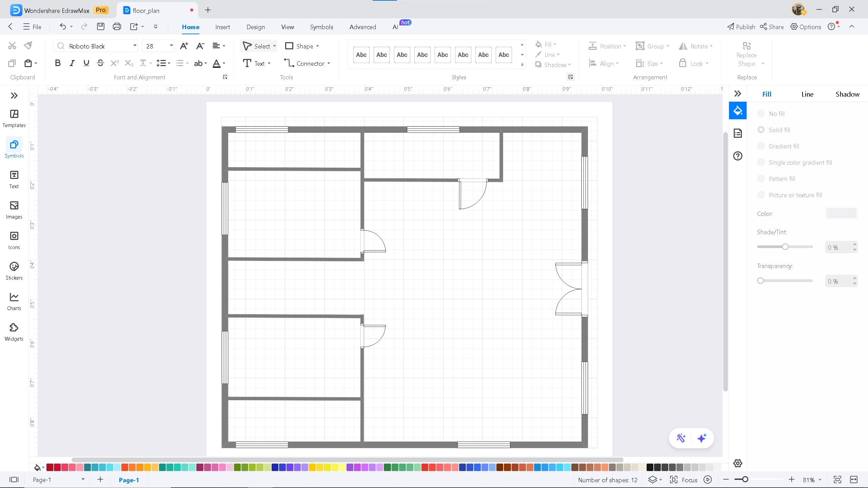
Task: Select the Solid fill radio option
Action: pos(761,130)
